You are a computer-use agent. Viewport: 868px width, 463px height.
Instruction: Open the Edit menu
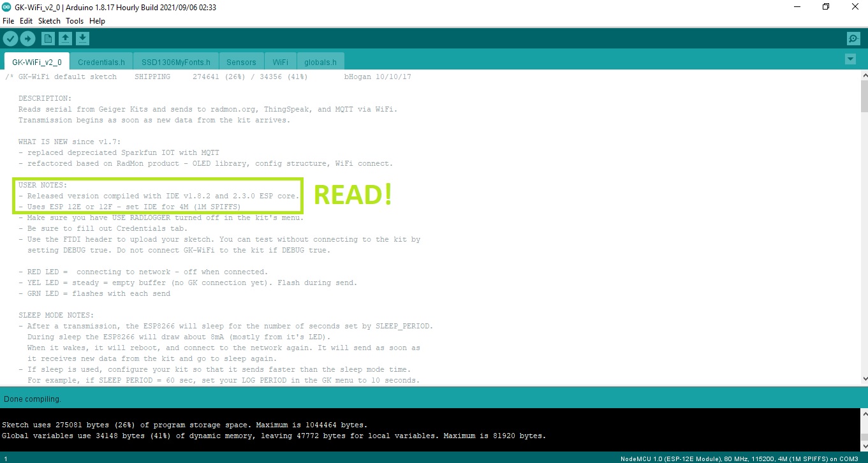pyautogui.click(x=26, y=21)
